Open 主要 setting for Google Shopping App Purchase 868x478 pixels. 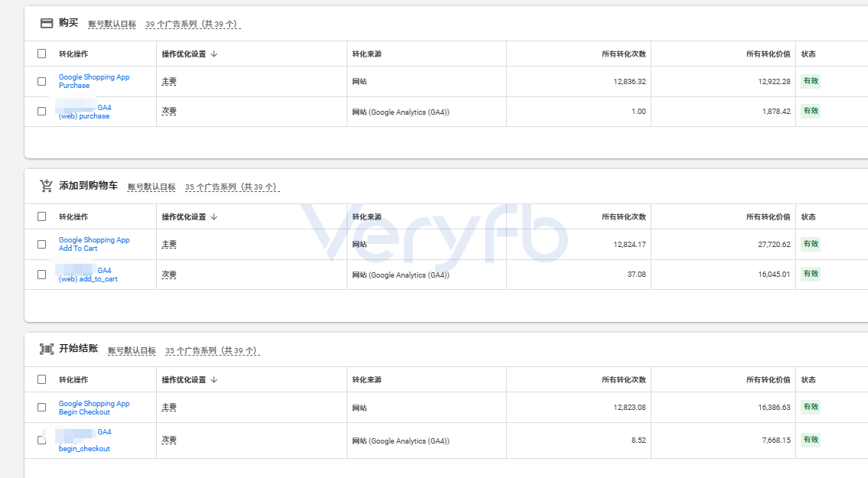tap(169, 81)
